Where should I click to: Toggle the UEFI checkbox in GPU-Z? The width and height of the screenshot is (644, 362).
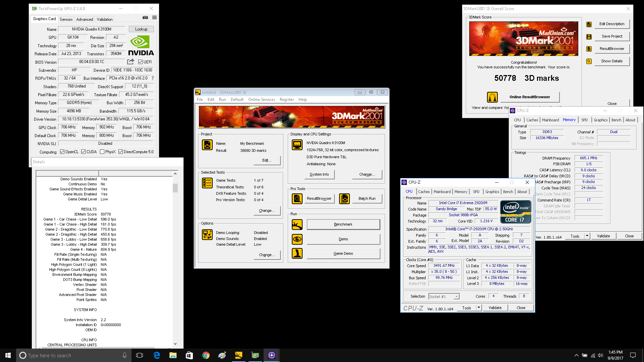(x=141, y=62)
